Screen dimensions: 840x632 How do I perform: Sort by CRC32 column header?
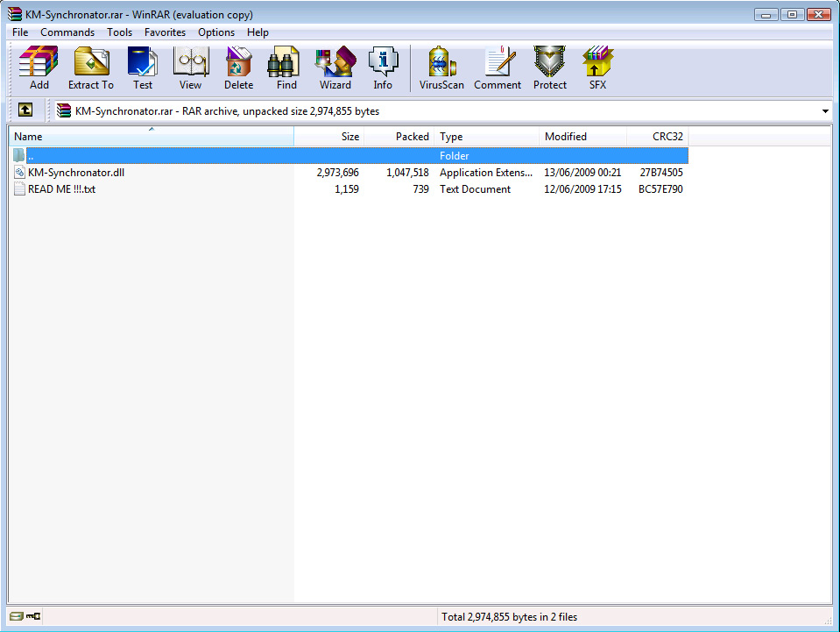click(658, 136)
